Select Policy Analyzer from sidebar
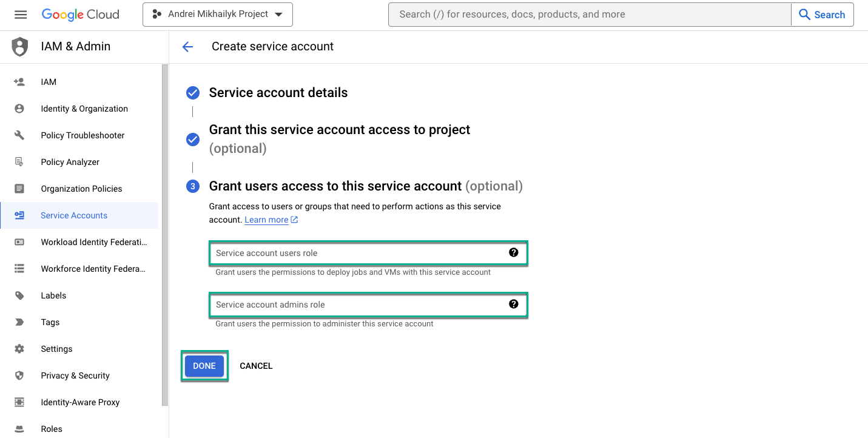Image resolution: width=868 pixels, height=438 pixels. (x=70, y=162)
